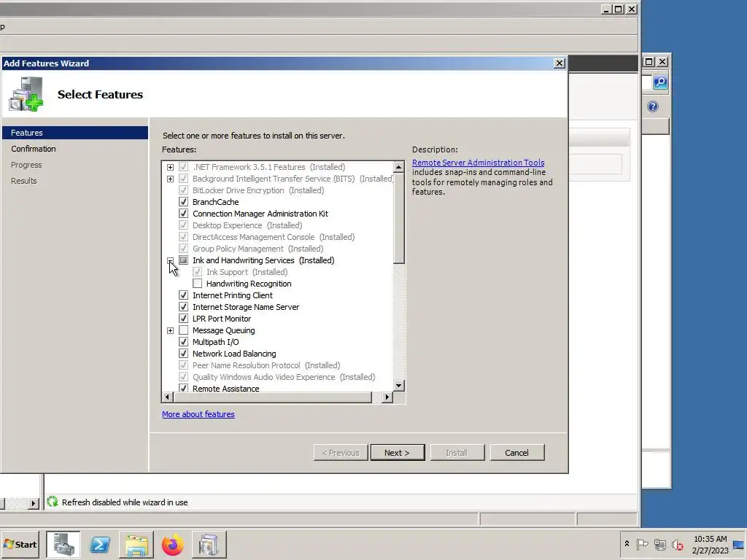Open the help question mark icon

point(653,106)
